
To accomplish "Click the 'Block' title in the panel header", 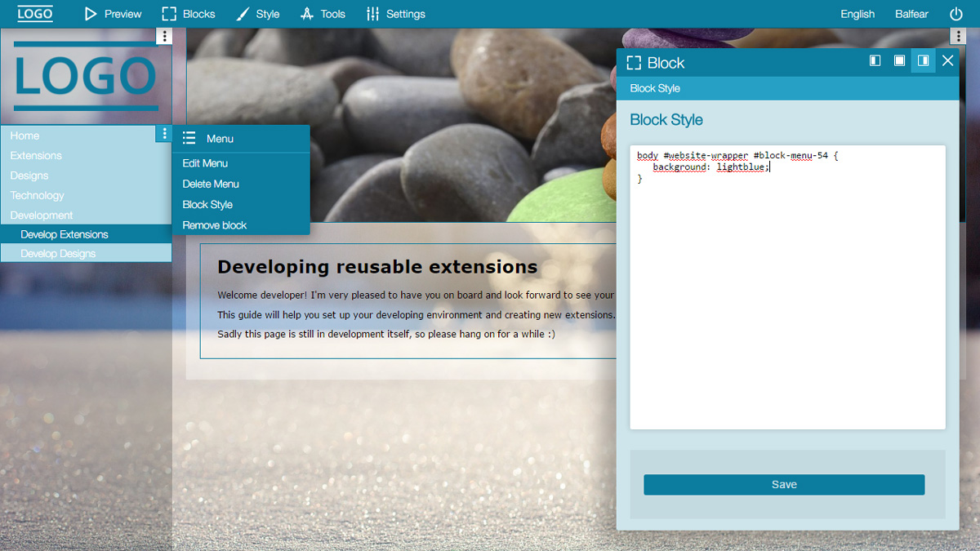I will [666, 63].
